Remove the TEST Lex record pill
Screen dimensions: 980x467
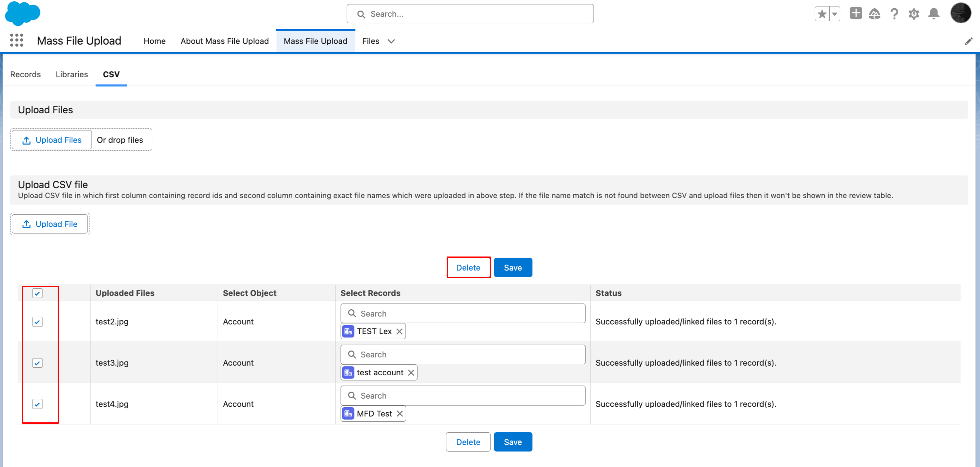pos(399,331)
